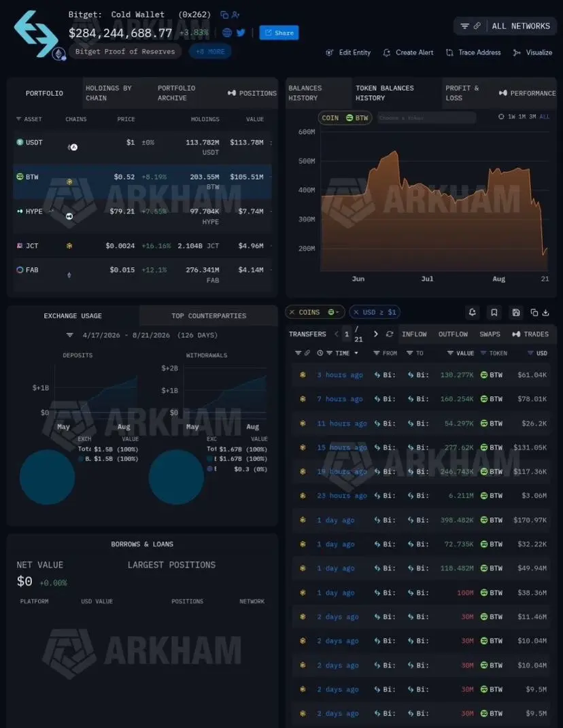The image size is (563, 728).
Task: Open the ALL NETWORKS selector
Action: pyautogui.click(x=521, y=26)
